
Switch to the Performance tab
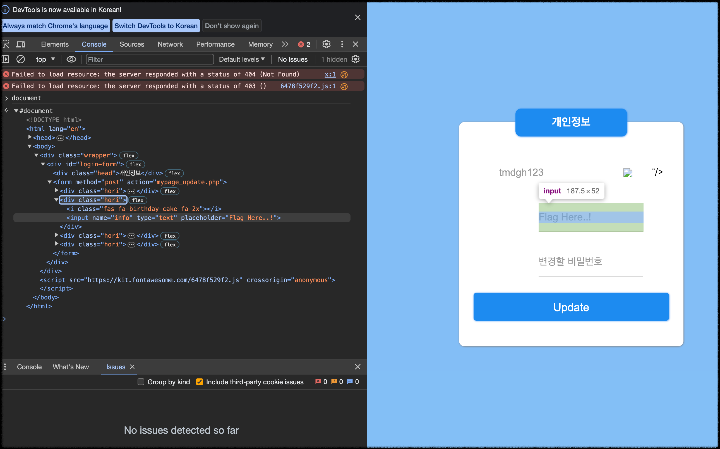point(215,44)
